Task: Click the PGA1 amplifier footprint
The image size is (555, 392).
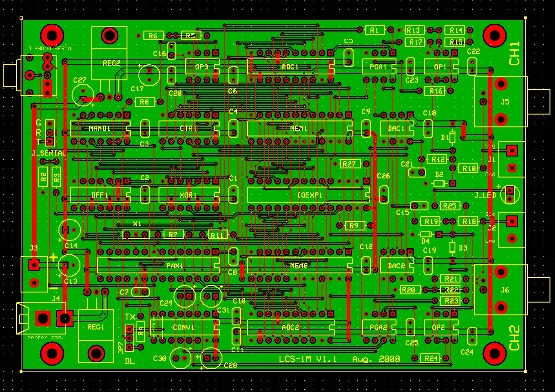Action: 379,66
